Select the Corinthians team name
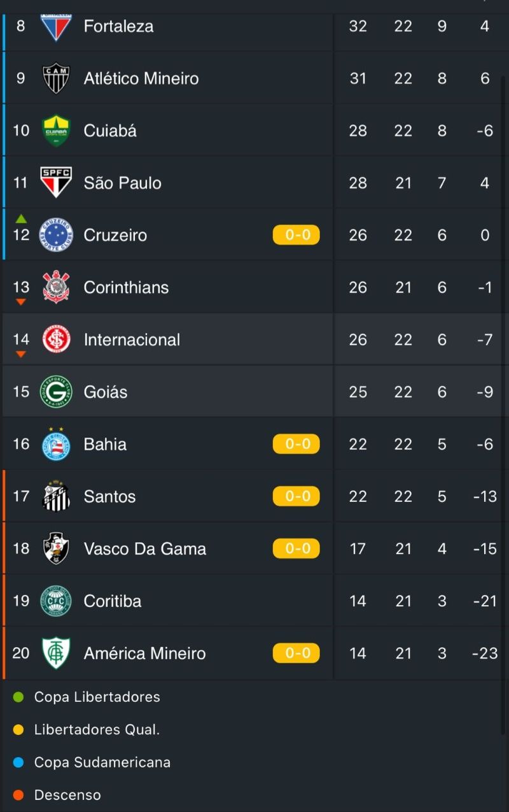 (x=127, y=287)
